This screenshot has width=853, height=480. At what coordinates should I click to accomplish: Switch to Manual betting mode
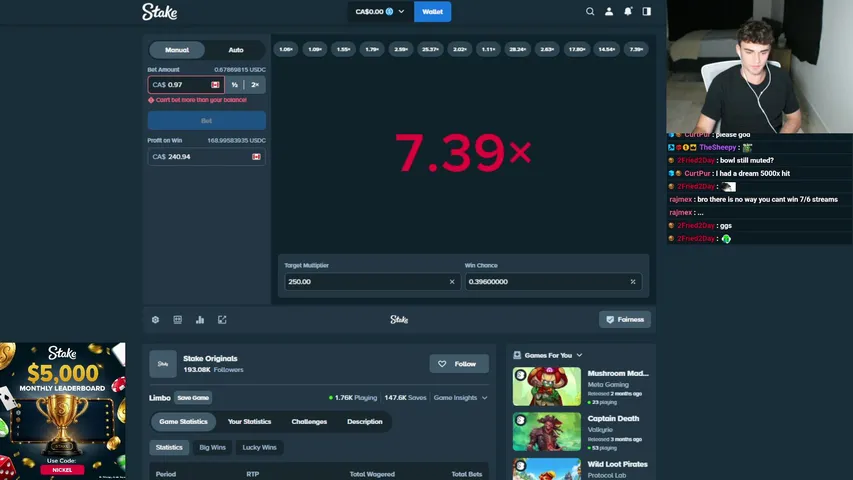click(x=177, y=50)
